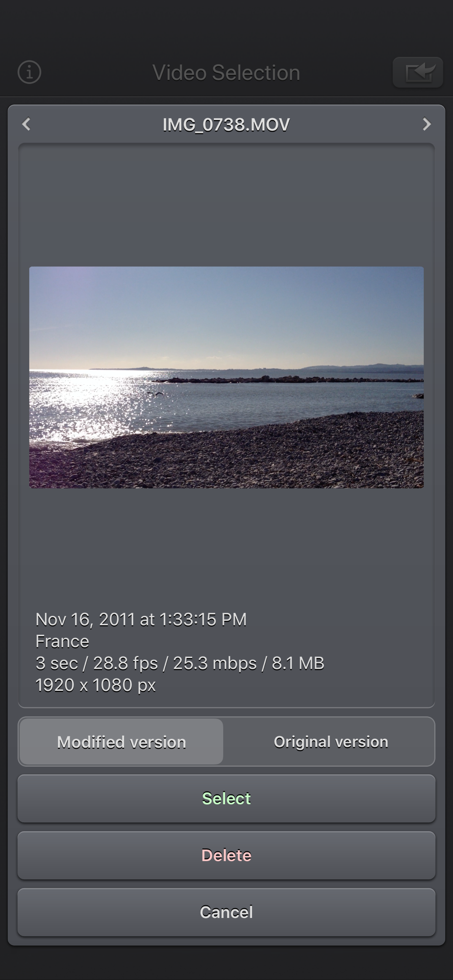The width and height of the screenshot is (453, 980).
Task: Tap the dimmed background beneath the dialog
Action: 226,963
